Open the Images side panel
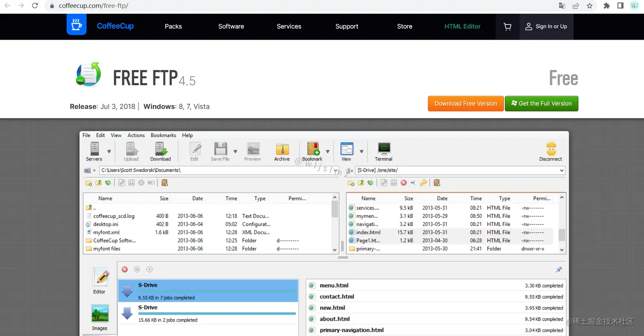 pos(100,318)
